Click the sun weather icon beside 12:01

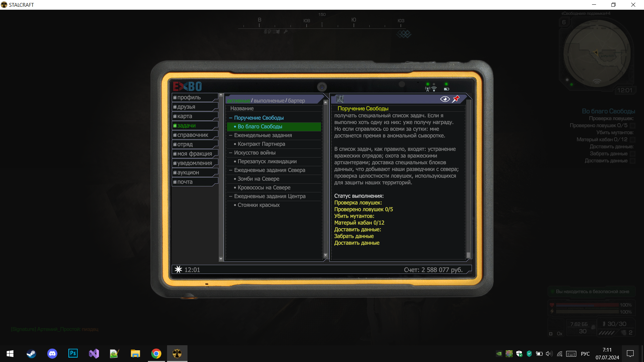[x=178, y=269]
